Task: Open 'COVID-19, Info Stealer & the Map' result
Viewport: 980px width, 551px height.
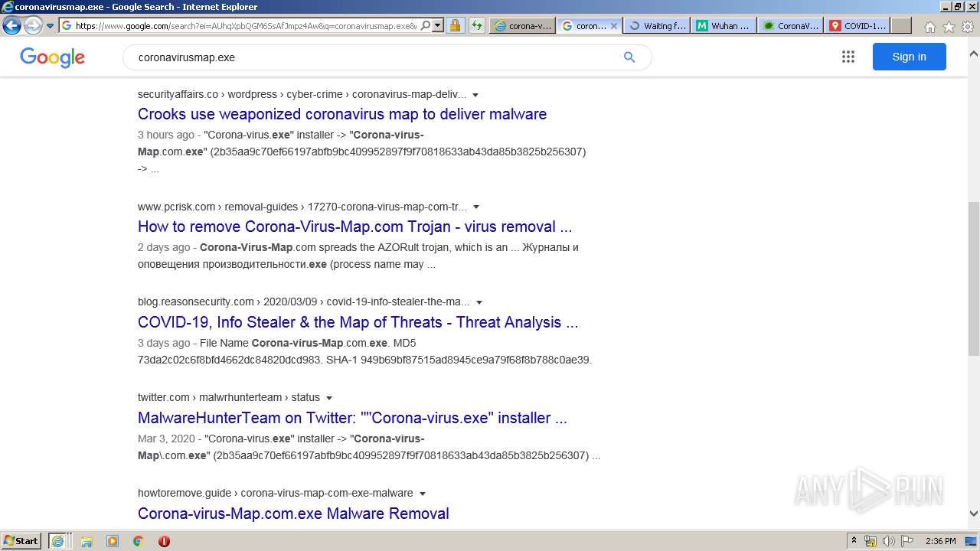Action: 358,322
